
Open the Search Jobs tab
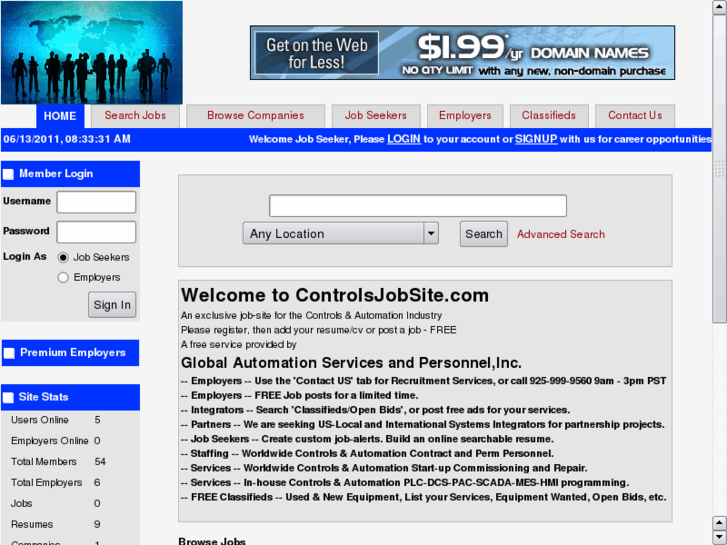point(135,116)
